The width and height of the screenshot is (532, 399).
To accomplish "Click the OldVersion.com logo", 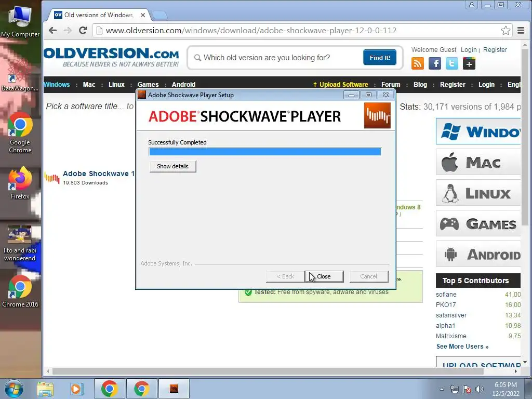I will pos(111,57).
